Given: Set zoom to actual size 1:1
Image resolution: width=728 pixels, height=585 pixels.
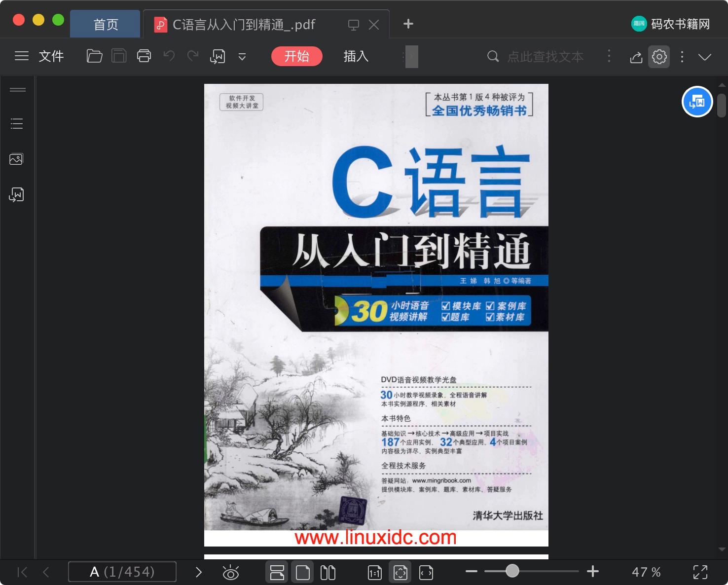Looking at the screenshot, I should [375, 572].
